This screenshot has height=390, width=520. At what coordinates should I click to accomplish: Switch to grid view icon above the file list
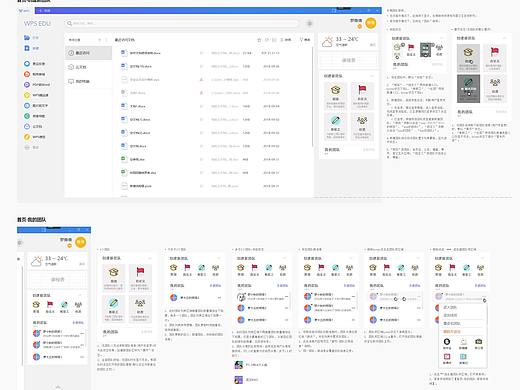tap(274, 40)
